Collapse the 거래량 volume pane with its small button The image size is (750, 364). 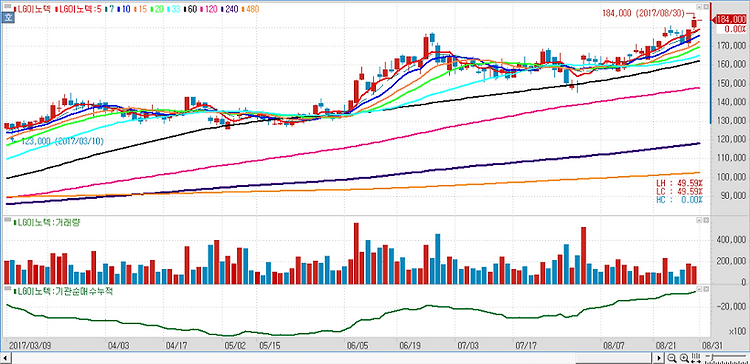click(699, 220)
